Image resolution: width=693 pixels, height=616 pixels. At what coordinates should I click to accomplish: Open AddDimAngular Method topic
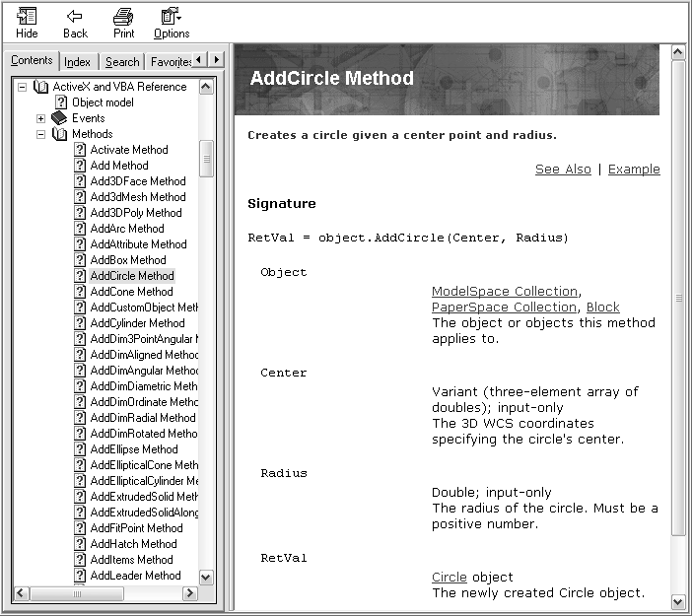(144, 371)
